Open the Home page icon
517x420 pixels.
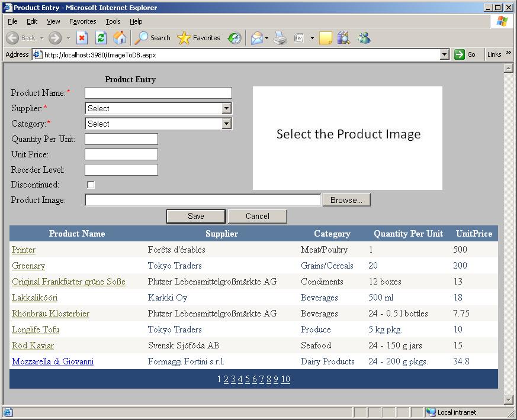[x=121, y=37]
